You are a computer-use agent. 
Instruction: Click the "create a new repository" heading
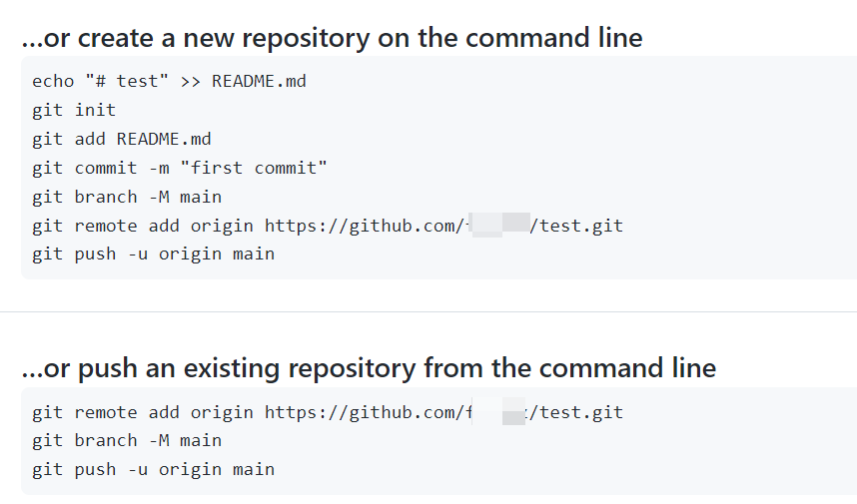pos(332,38)
